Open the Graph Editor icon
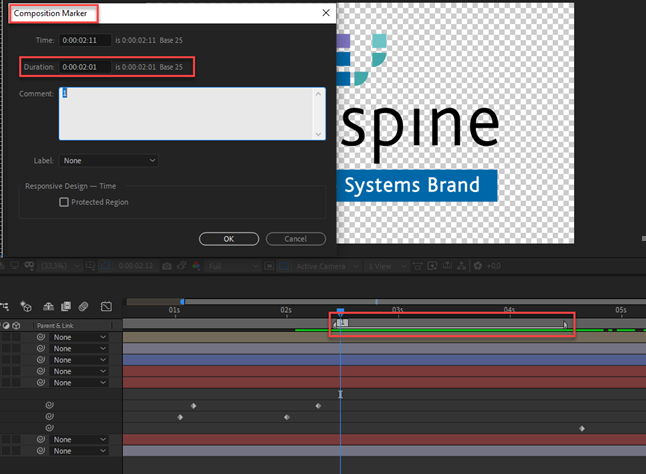Image resolution: width=646 pixels, height=474 pixels. pos(106,307)
